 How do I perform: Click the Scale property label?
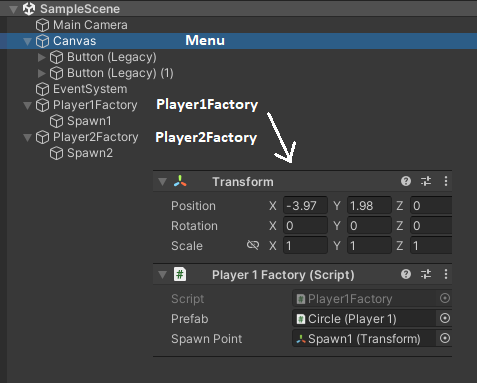187,246
